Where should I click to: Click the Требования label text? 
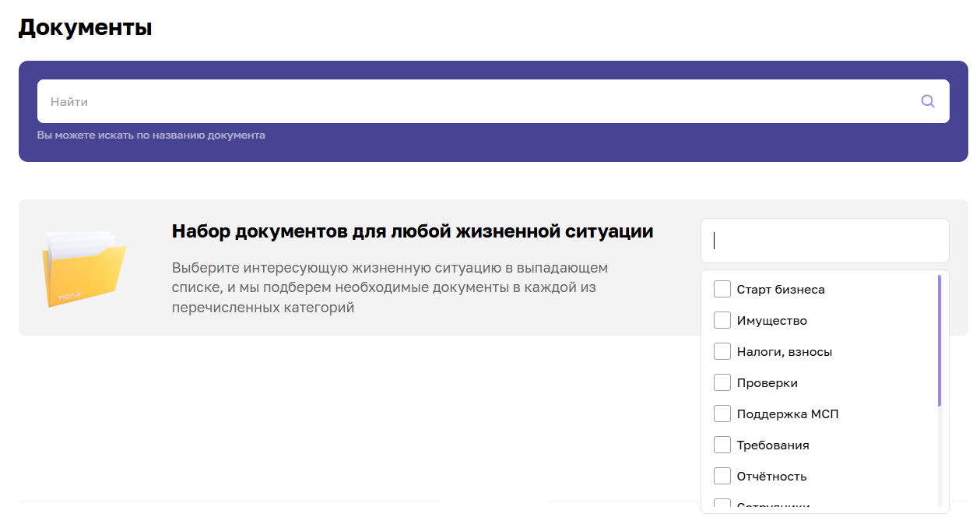click(x=773, y=445)
